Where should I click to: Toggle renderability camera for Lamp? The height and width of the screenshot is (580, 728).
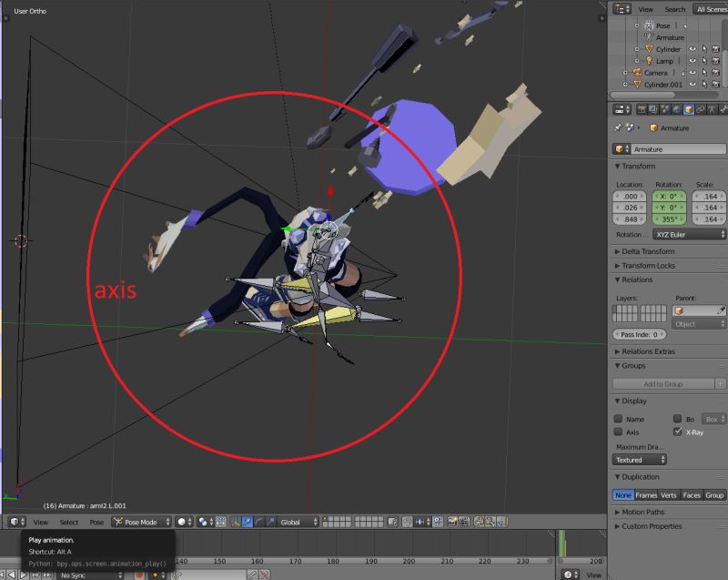coord(715,61)
